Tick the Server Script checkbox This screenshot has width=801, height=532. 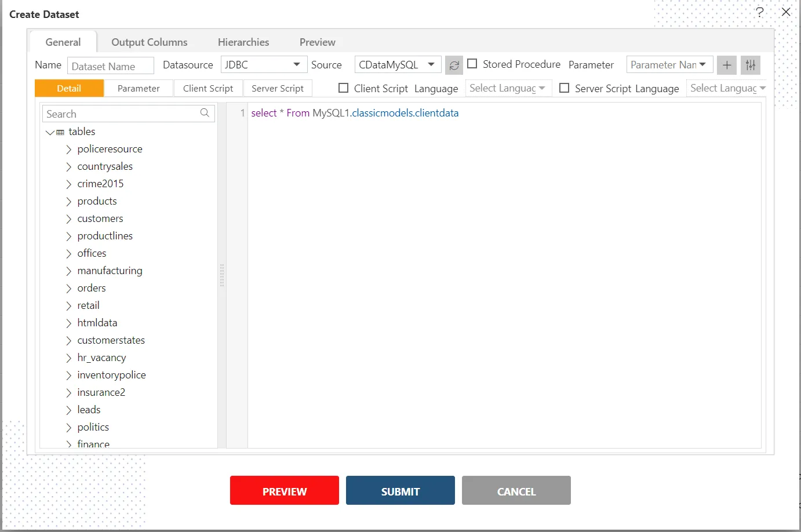(x=565, y=88)
